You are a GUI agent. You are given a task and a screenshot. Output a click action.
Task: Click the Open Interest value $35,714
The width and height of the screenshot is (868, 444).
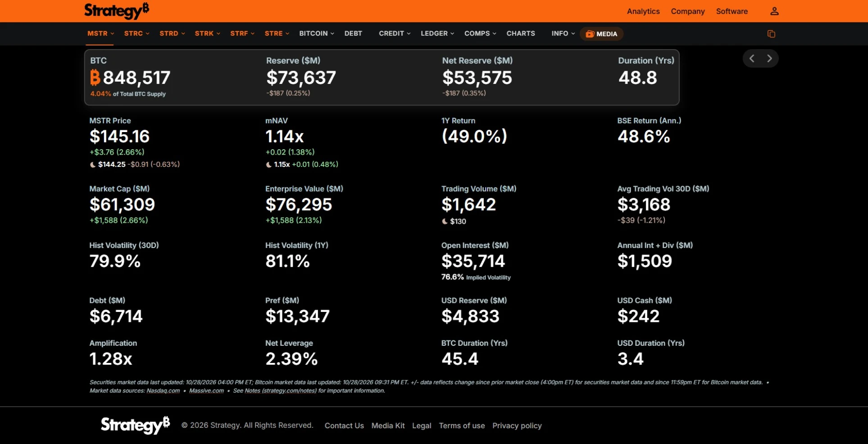tap(473, 261)
